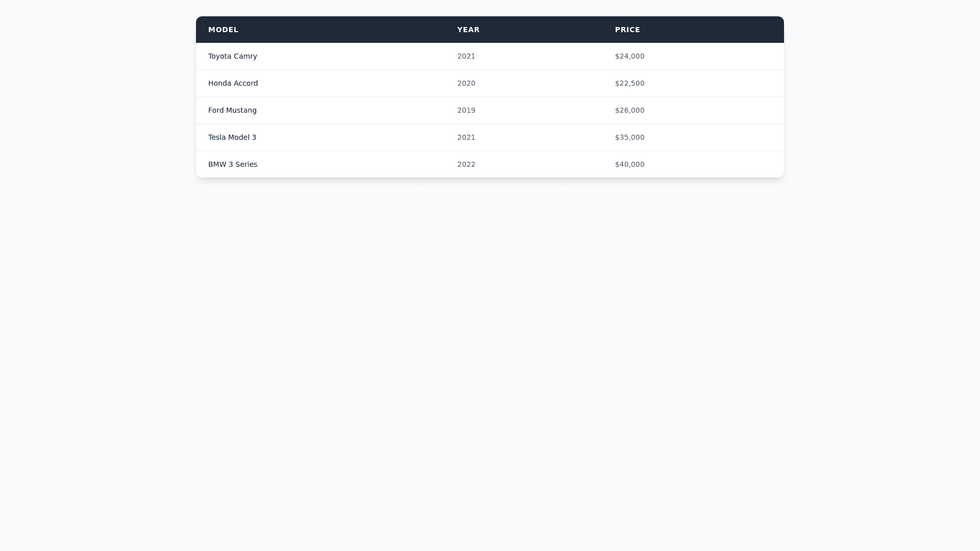Screen dimensions: 980x551
Task: Click the Honda Accord year 2020
Action: (466, 83)
